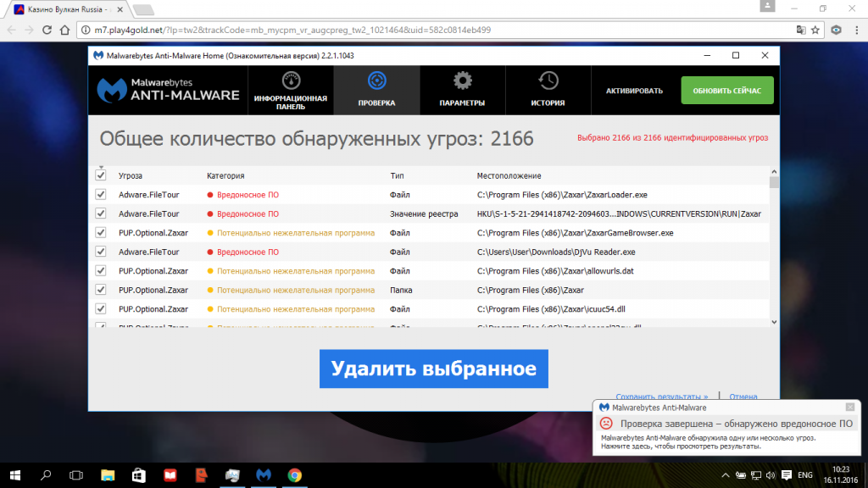Click Удалить выбранное to remove threats
The height and width of the screenshot is (488, 868).
pyautogui.click(x=433, y=369)
